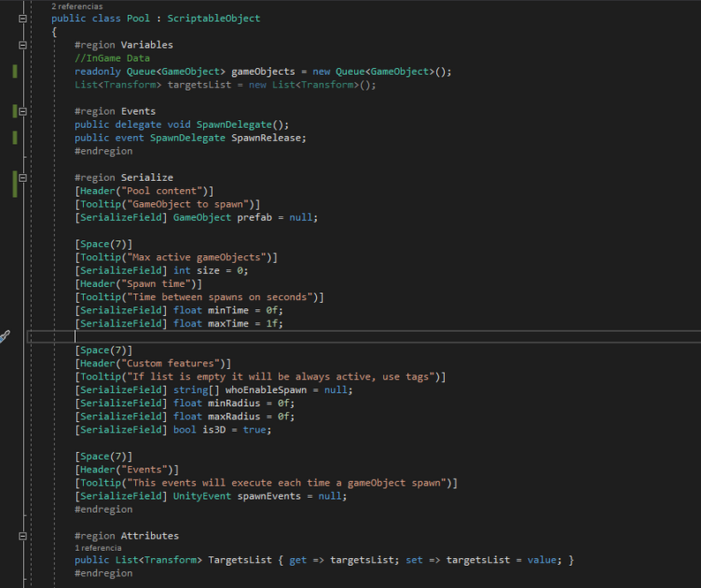Click the whoEnableSpawn array field

pos(266,390)
